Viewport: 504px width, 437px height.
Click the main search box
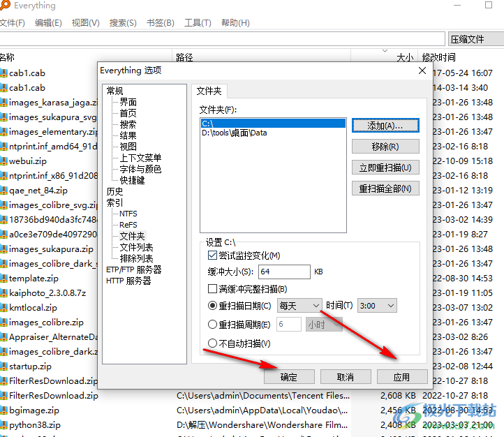pyautogui.click(x=222, y=39)
